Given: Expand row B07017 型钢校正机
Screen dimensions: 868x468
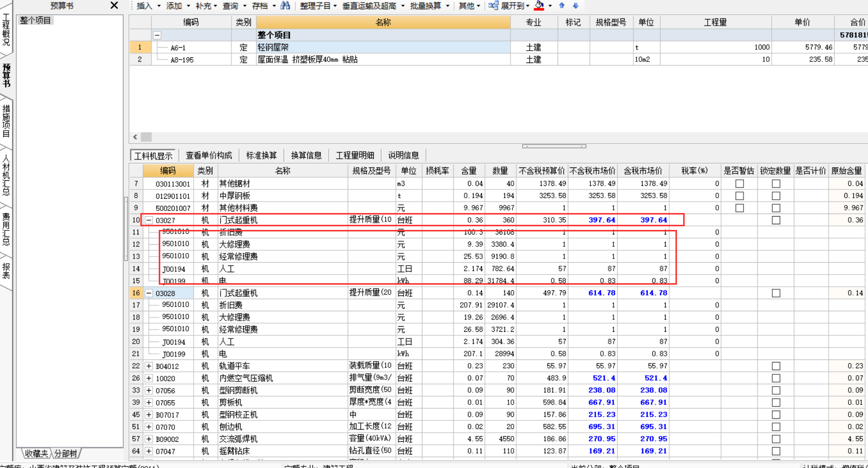Looking at the screenshot, I should tap(149, 415).
